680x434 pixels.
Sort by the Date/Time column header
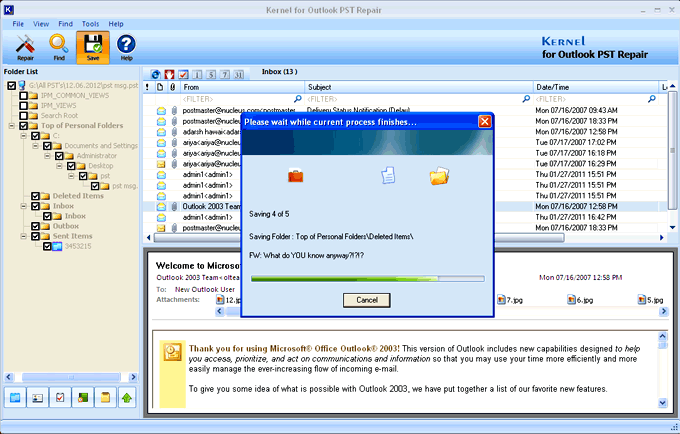(595, 87)
